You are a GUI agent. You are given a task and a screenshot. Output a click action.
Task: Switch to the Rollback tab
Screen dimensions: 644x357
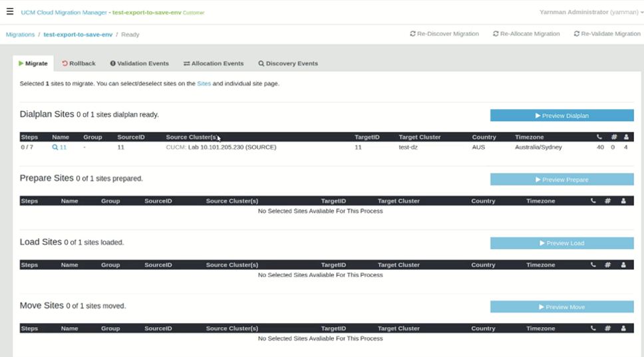pos(79,64)
